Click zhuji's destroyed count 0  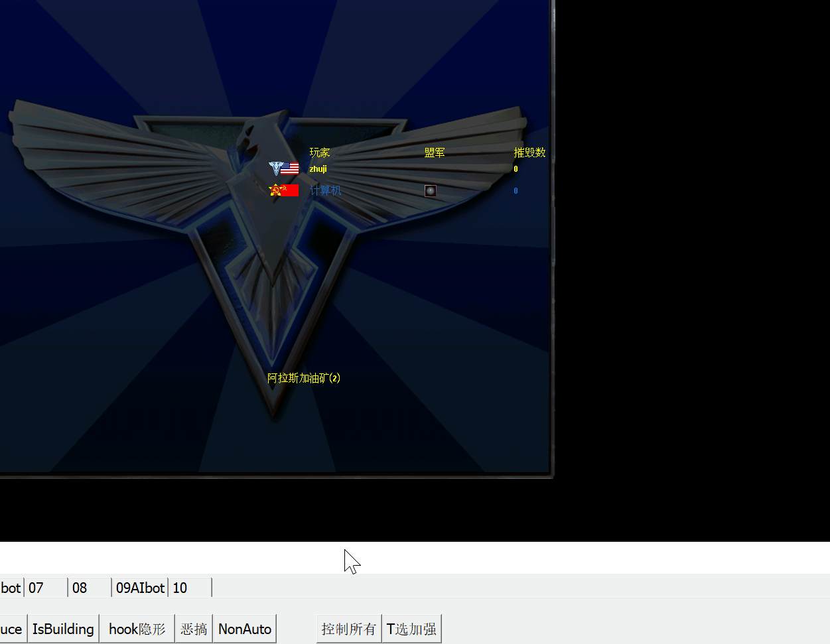516,169
